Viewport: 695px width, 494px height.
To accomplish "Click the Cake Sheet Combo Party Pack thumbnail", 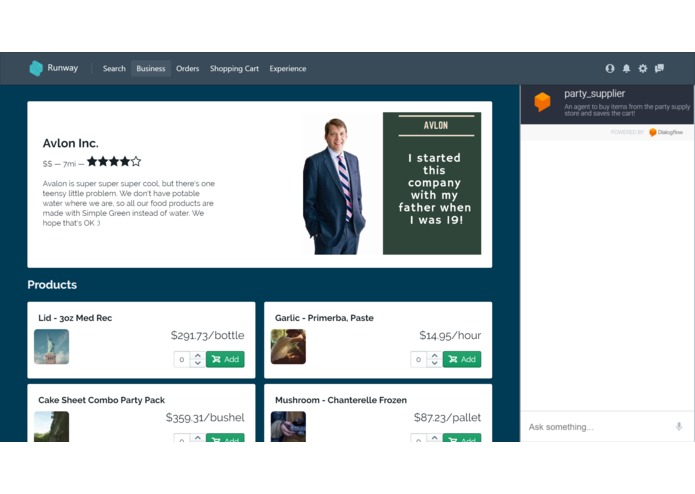I will tap(51, 426).
